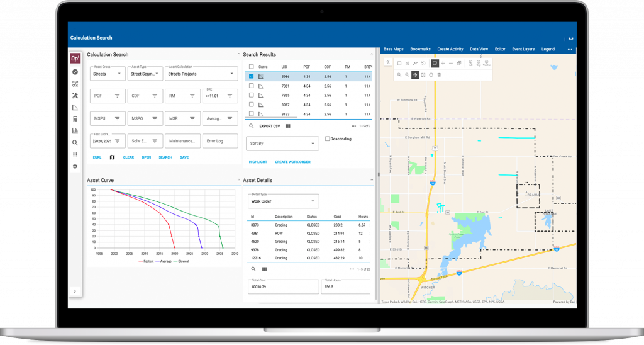Click the Total Cost field

click(283, 287)
